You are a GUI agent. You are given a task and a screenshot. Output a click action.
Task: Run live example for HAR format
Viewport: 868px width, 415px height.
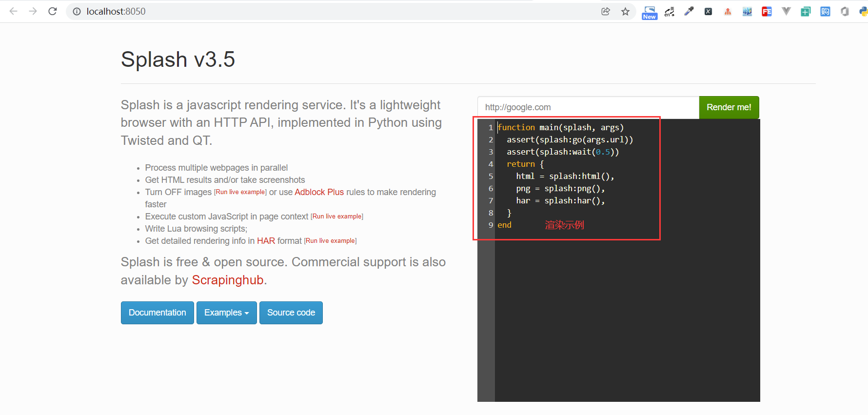click(x=331, y=241)
